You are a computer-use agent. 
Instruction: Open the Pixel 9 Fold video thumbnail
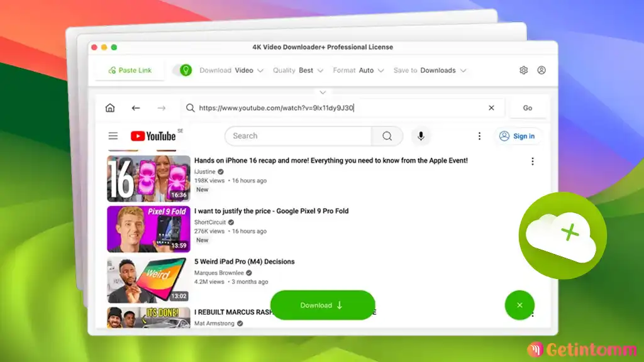point(148,229)
